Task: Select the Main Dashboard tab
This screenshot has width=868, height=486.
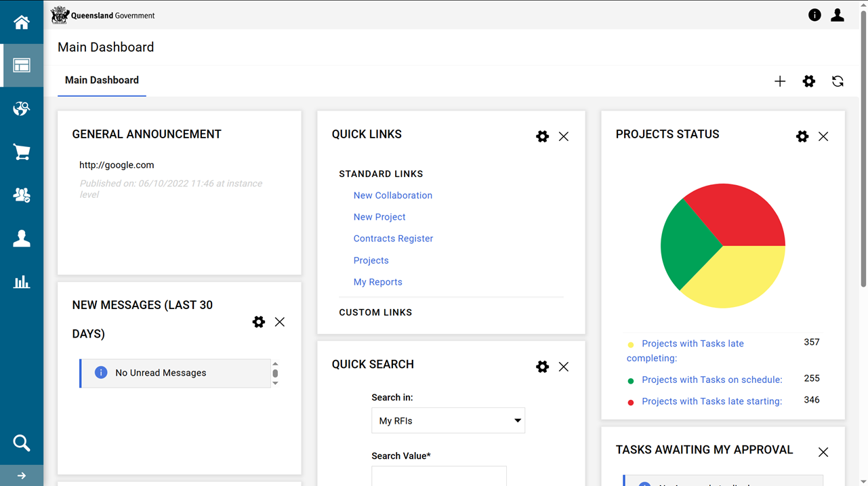Action: coord(102,80)
